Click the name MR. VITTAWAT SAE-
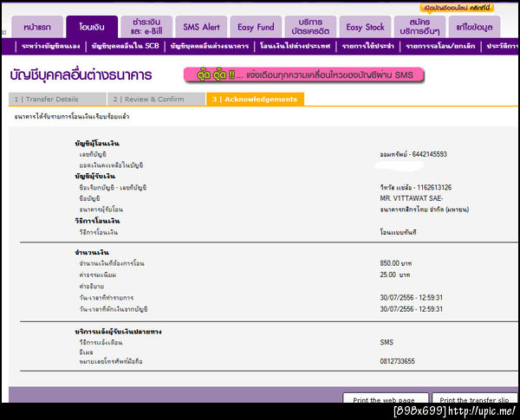The image size is (520, 420). [x=412, y=198]
